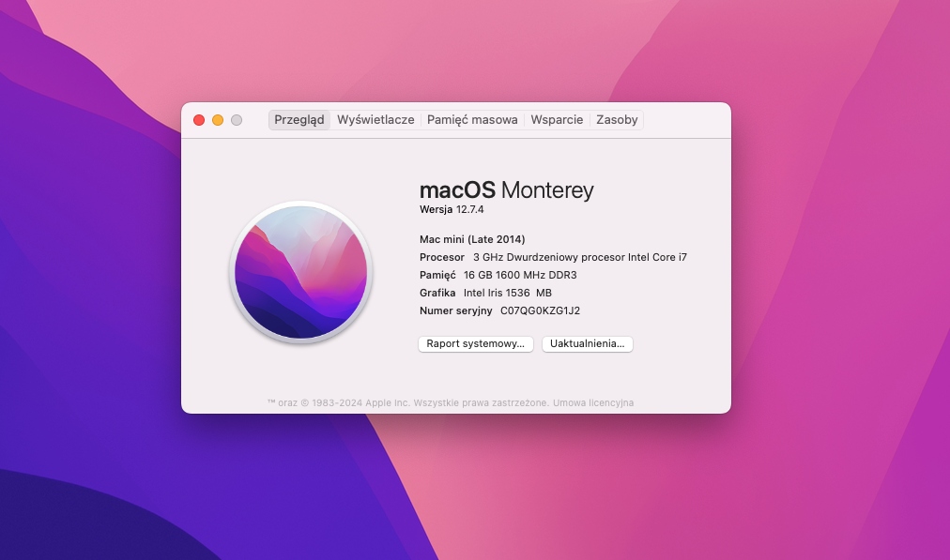Click the Mac mini (Late 2014) text
Image resolution: width=950 pixels, height=560 pixels.
click(x=472, y=239)
